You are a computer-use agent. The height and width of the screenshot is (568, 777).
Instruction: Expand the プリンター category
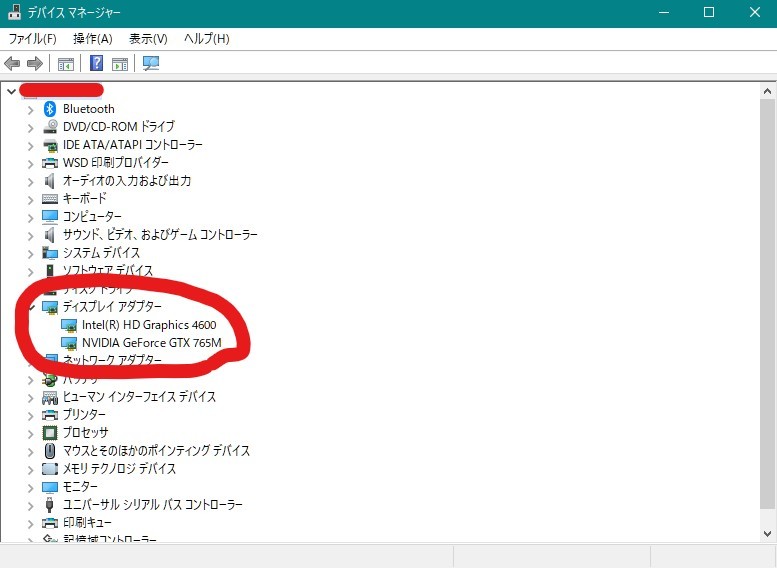(30, 416)
